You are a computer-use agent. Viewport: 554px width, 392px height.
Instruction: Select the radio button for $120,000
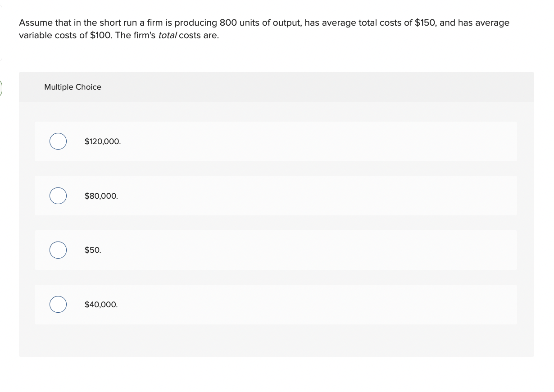(58, 141)
